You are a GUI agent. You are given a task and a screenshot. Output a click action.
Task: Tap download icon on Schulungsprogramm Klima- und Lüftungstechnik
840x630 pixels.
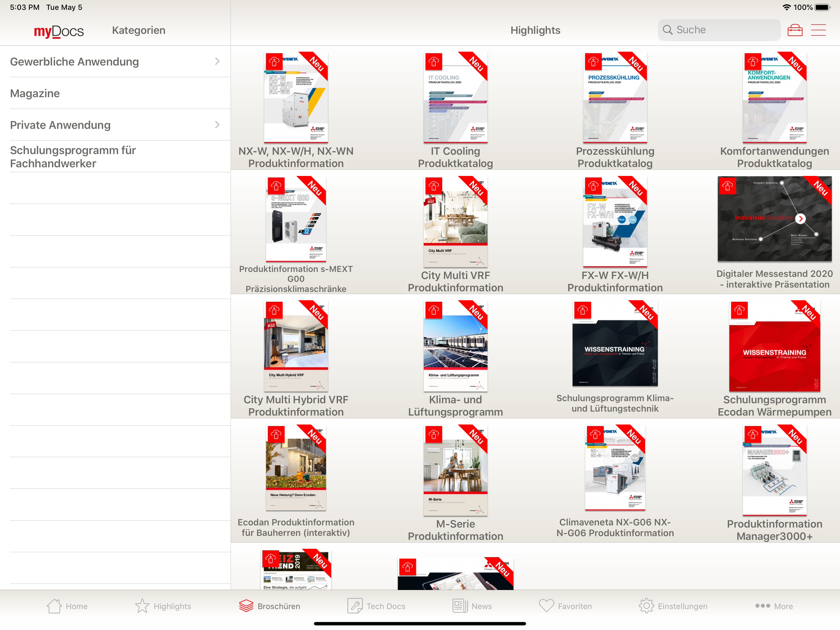[x=583, y=310]
